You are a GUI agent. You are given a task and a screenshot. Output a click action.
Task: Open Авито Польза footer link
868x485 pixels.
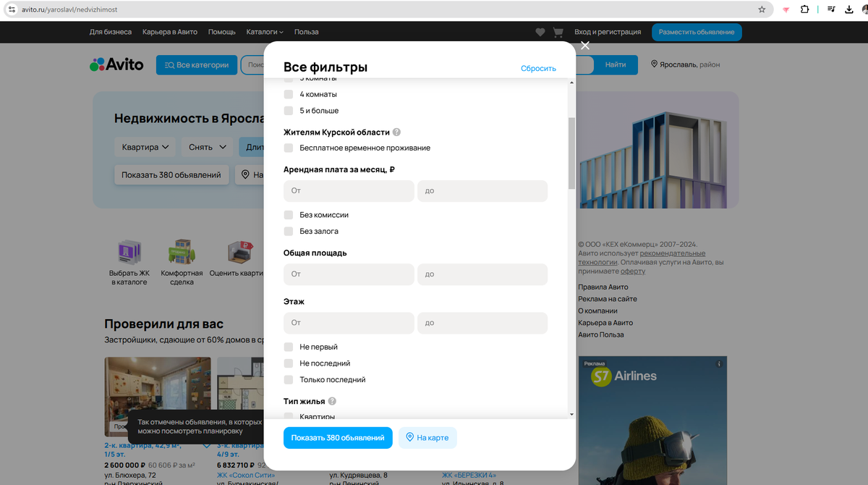point(601,334)
